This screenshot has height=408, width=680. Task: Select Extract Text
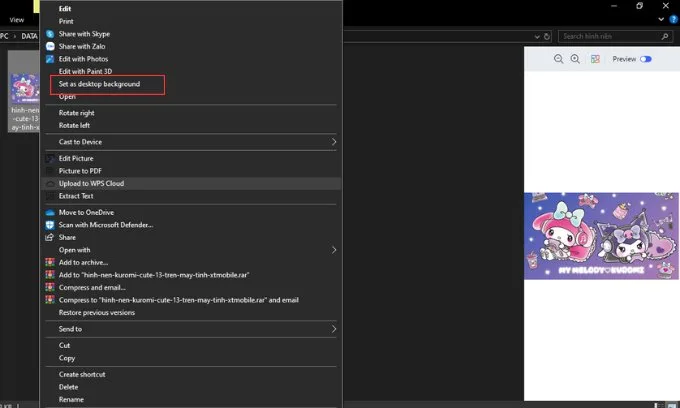(x=76, y=196)
